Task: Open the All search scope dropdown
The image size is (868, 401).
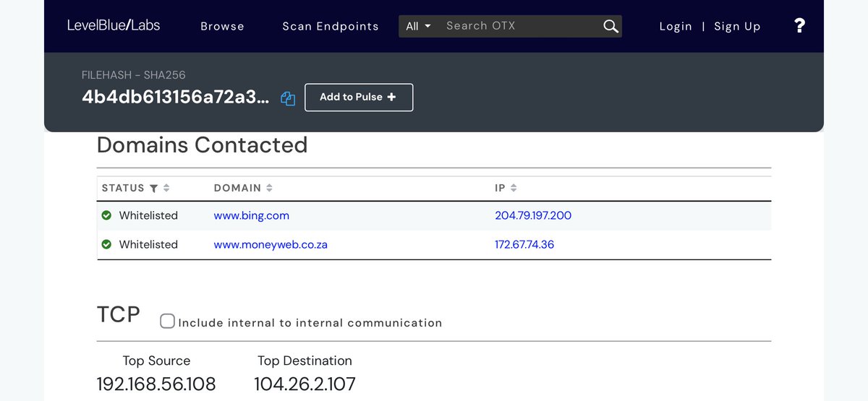Action: pyautogui.click(x=418, y=26)
